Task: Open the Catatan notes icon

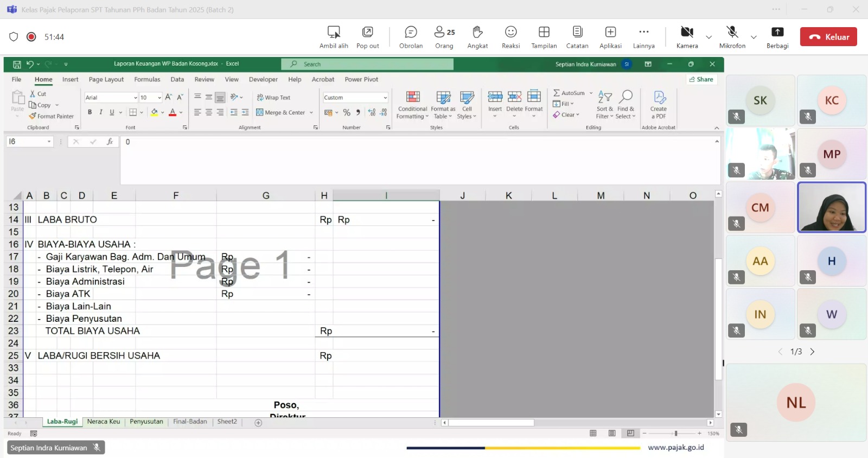Action: [x=577, y=37]
